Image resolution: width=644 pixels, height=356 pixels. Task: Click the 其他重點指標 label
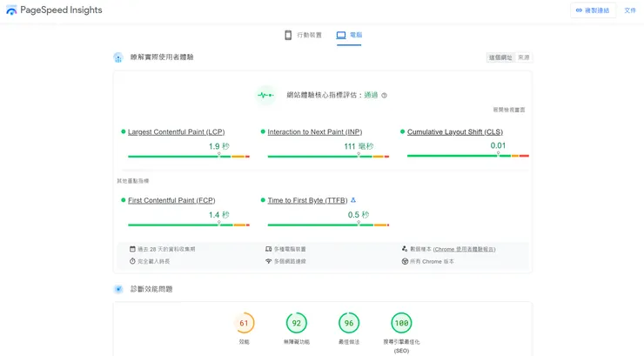[x=132, y=181]
